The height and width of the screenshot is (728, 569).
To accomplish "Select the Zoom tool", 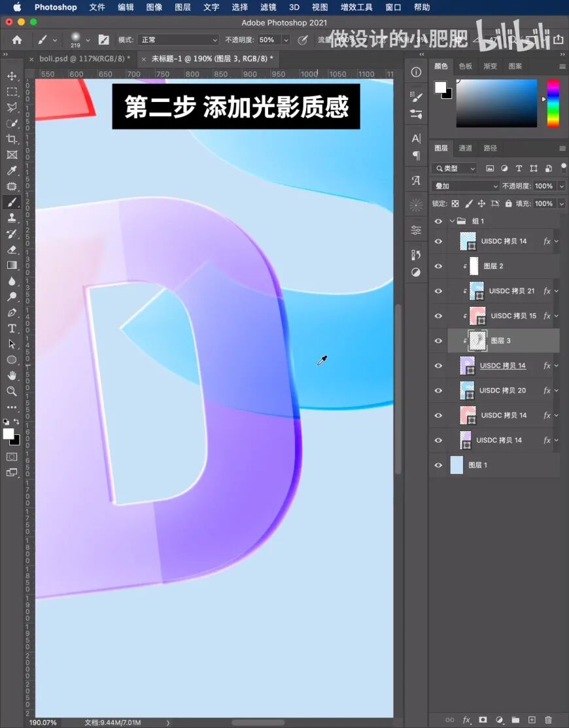I will [12, 391].
